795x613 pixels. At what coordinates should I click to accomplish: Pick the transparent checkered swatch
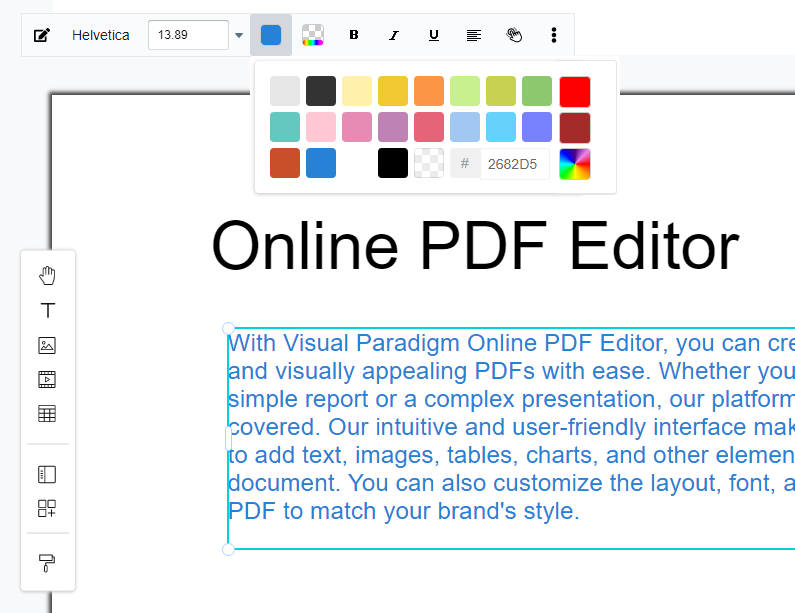[x=429, y=163]
